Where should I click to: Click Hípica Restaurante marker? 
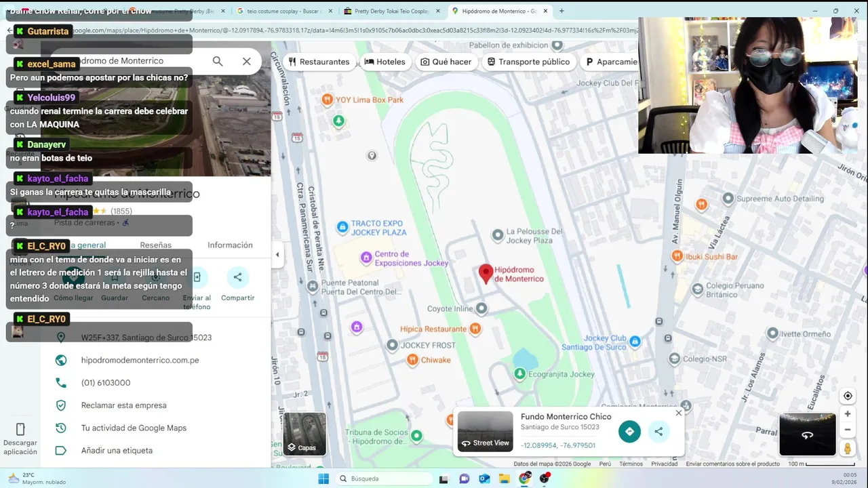pos(475,329)
